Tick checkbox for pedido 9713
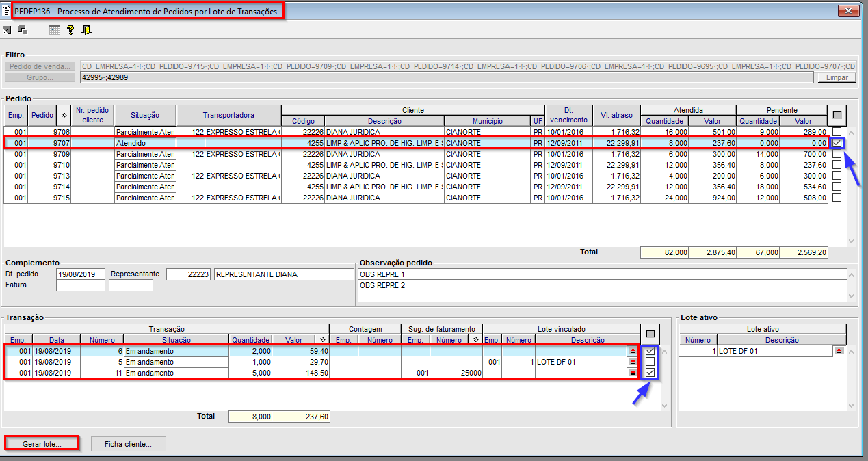Screen dimensions: 868x461 coord(837,176)
